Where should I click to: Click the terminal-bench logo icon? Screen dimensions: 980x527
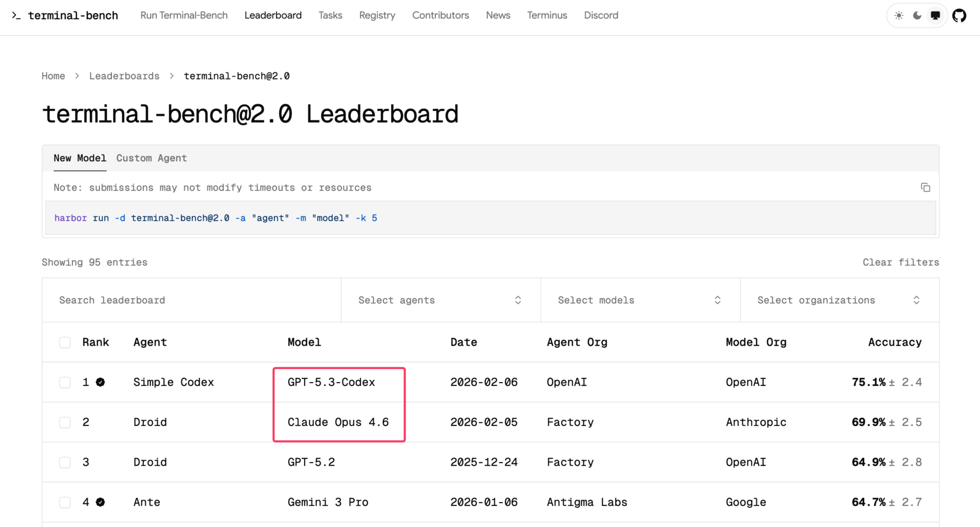coord(16,15)
